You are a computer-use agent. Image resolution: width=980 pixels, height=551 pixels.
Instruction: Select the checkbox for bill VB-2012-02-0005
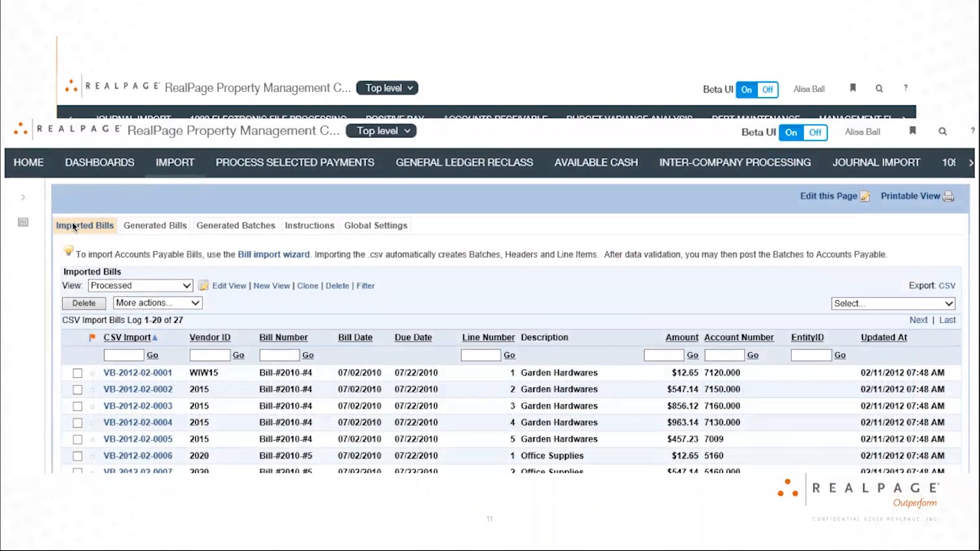(x=77, y=439)
